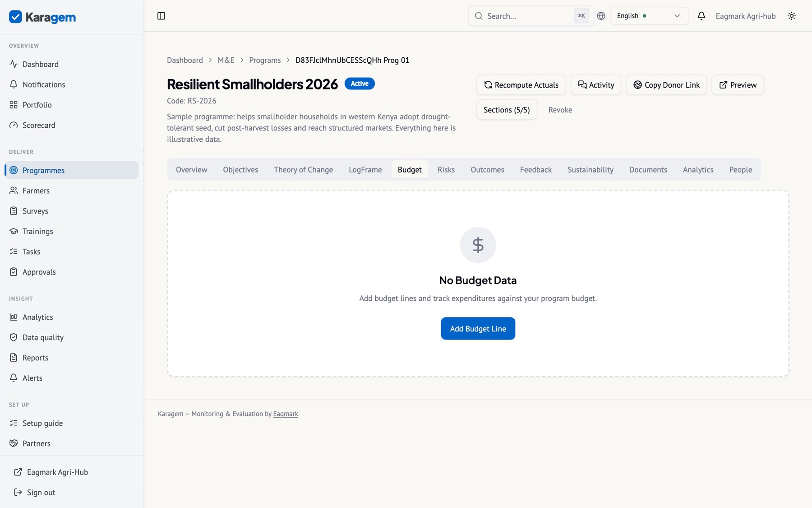Toggle the light/dark theme sun icon

coord(792,16)
